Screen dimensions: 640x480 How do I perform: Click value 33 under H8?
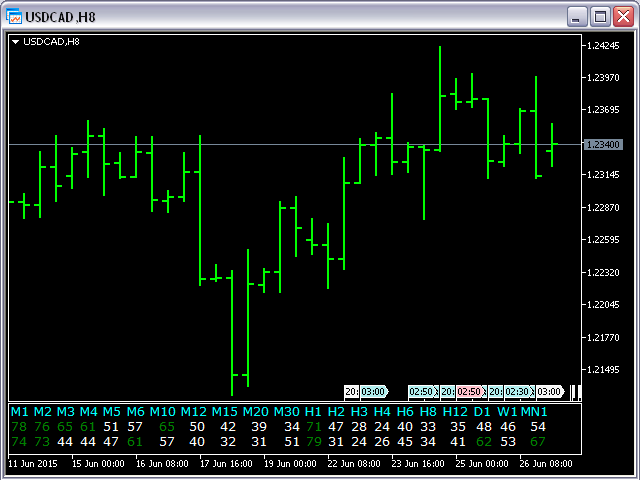click(428, 427)
